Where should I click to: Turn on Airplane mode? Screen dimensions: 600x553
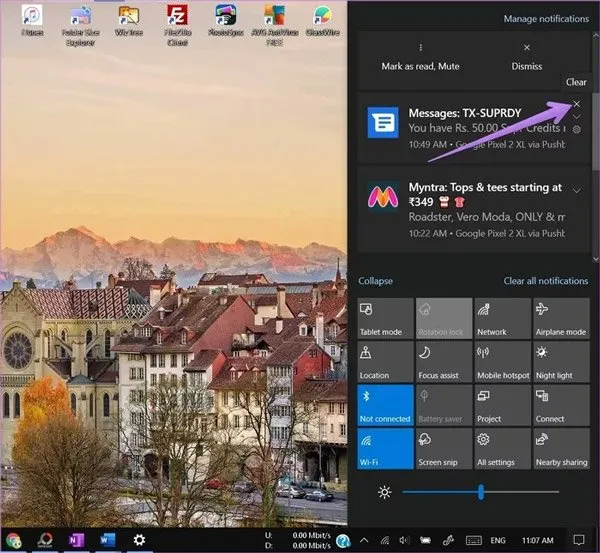(561, 316)
